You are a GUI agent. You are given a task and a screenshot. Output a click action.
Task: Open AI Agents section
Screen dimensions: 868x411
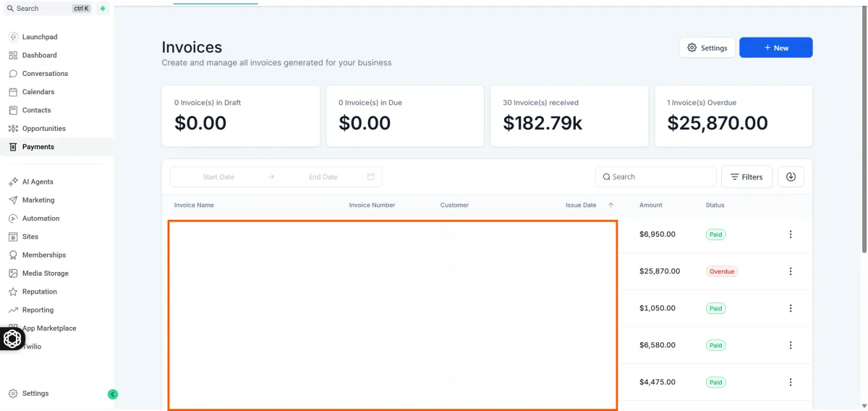click(x=38, y=182)
